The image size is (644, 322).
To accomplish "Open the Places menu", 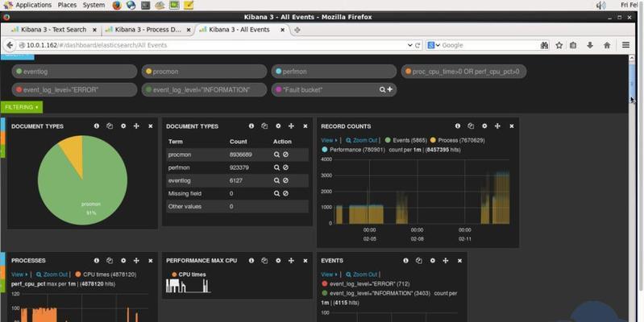I will (x=67, y=5).
